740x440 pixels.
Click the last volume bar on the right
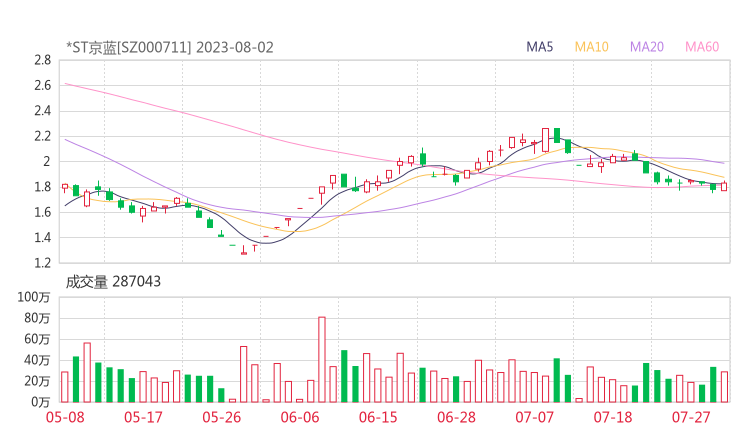point(724,387)
